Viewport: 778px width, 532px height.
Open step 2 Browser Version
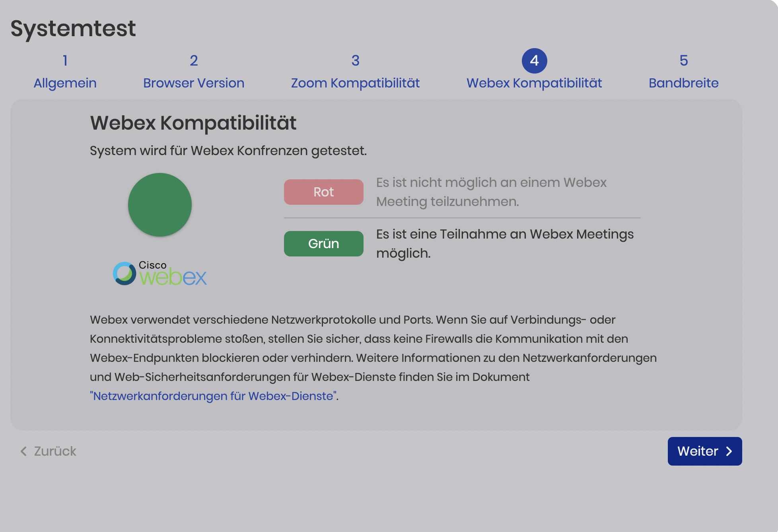(x=194, y=72)
